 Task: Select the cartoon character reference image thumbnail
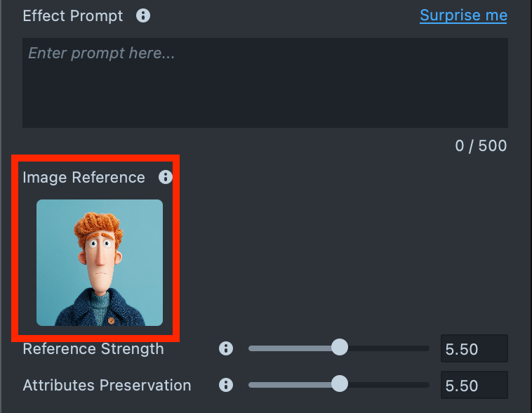100,263
